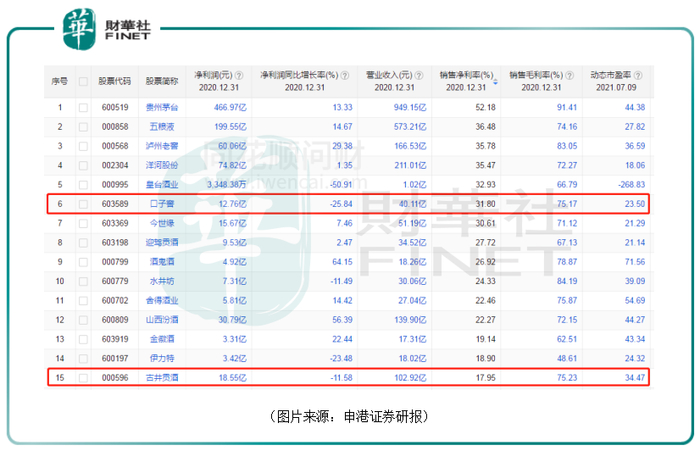The width and height of the screenshot is (700, 452).
Task: Select net profit value 466.97亿
Action: [x=230, y=108]
